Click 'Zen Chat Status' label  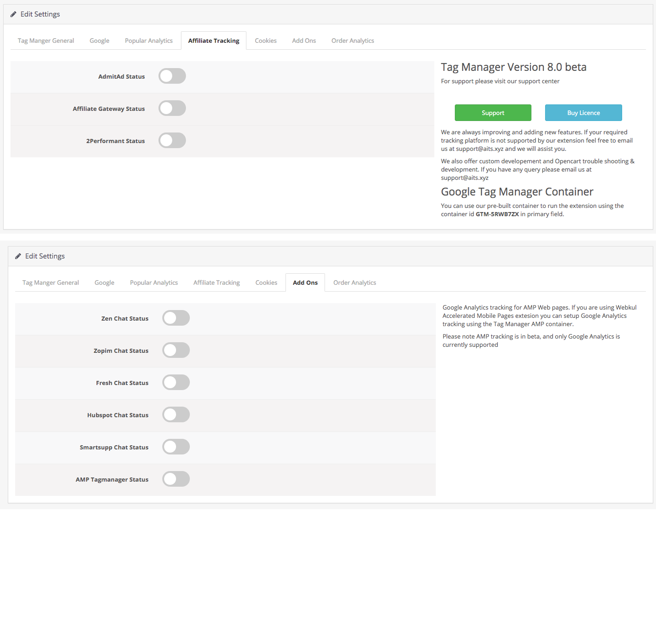(125, 318)
